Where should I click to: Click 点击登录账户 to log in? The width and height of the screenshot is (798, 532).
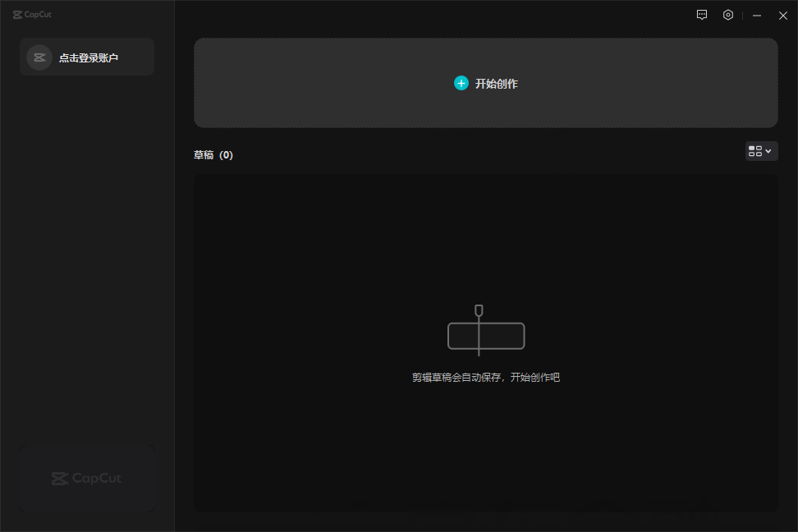89,58
